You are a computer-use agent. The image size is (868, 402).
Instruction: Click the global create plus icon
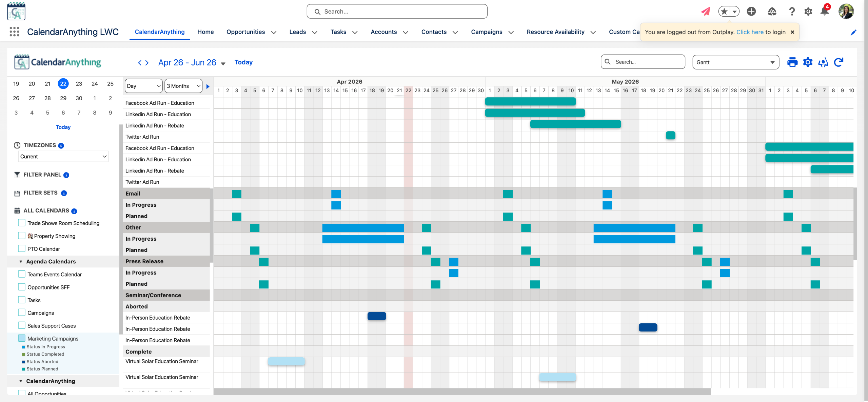[x=751, y=11]
